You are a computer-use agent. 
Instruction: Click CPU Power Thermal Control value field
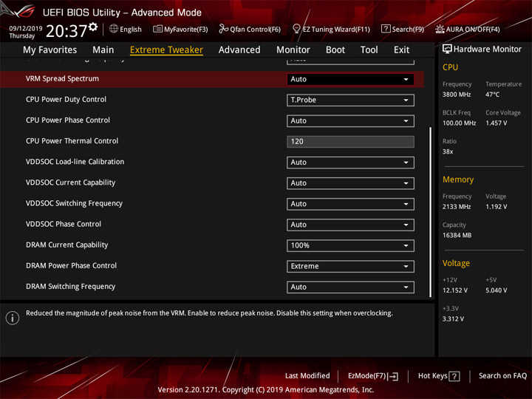(350, 141)
